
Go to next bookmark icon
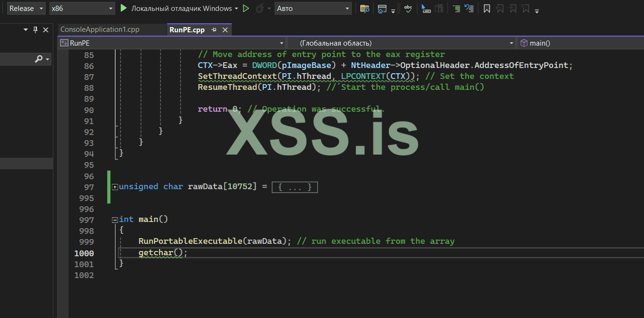[x=512, y=8]
